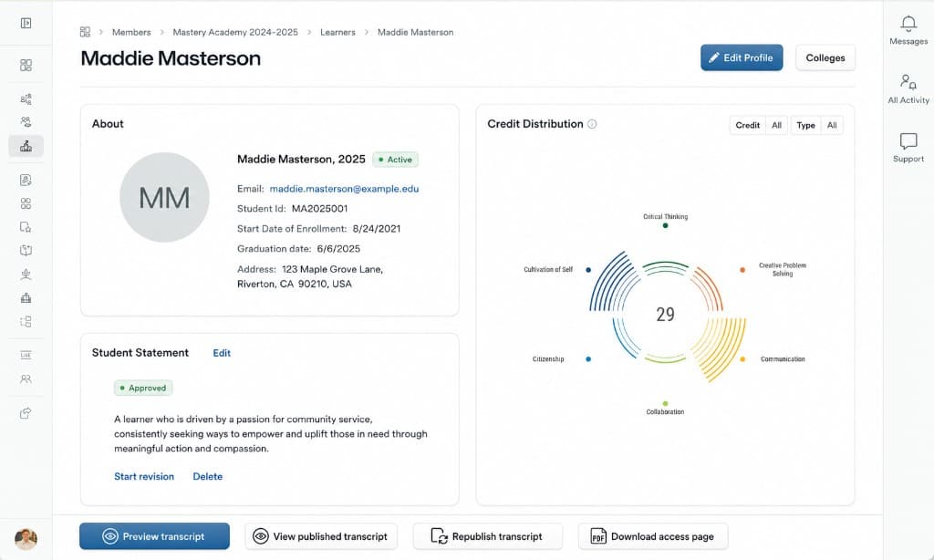Edit the Student Statement

(222, 353)
